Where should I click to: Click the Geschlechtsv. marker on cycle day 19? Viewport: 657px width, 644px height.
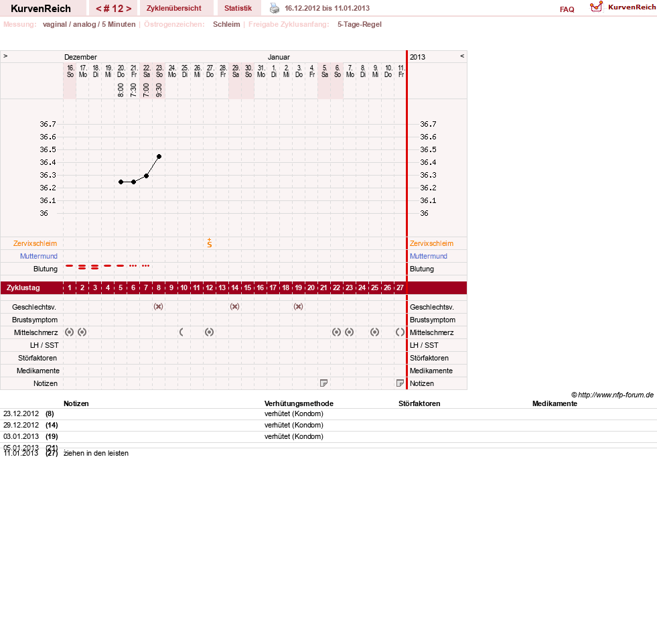298,306
